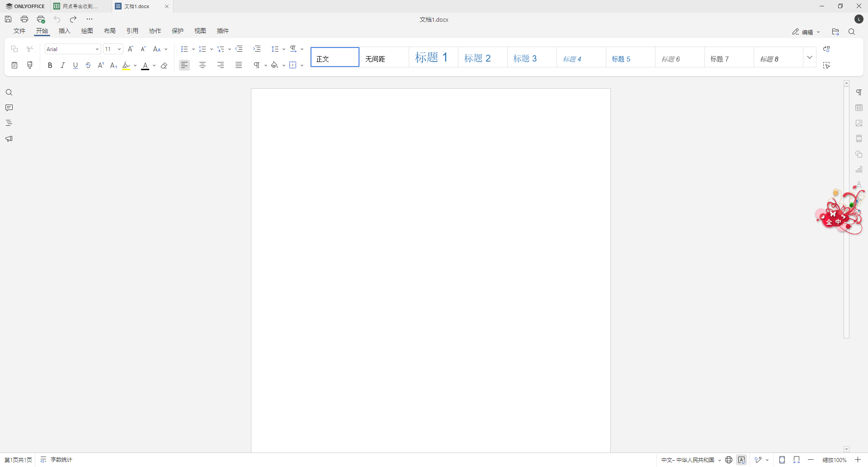
Task: Open Table settings in the right sidebar
Action: coord(859,108)
